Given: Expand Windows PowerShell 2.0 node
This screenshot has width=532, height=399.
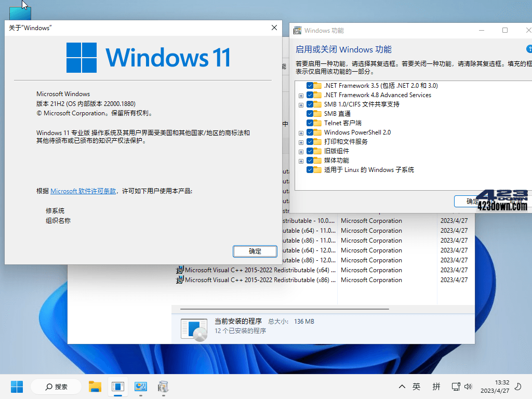Looking at the screenshot, I should (x=300, y=132).
